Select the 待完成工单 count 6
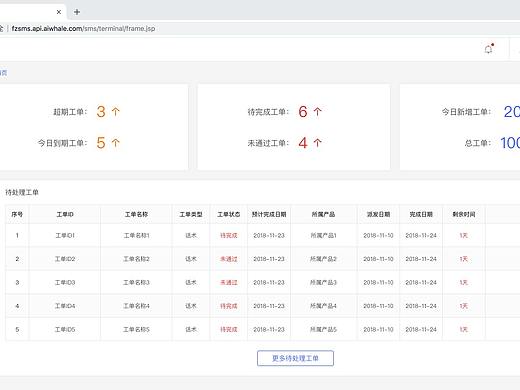Image resolution: width=520 pixels, height=390 pixels. tap(303, 112)
